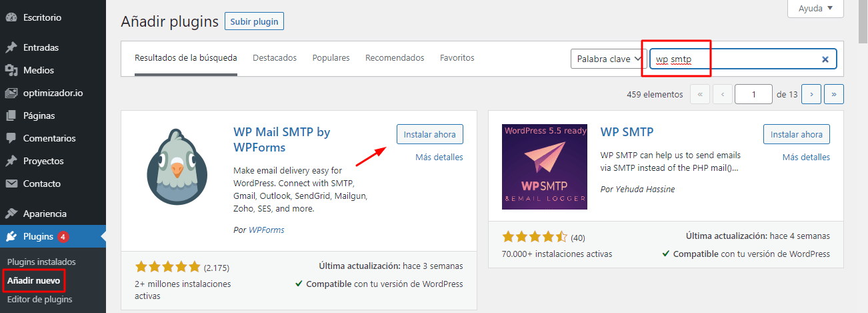Clear the plugin search with the X icon

[x=825, y=59]
